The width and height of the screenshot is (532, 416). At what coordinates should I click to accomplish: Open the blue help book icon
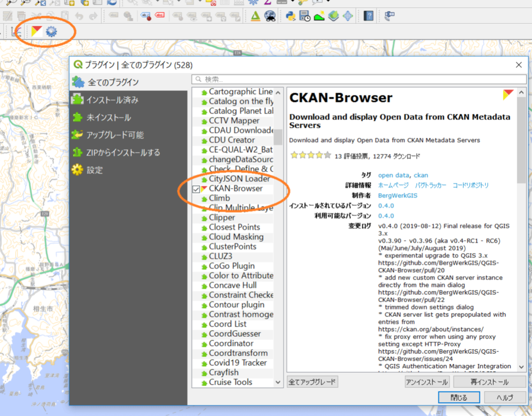pos(368,16)
